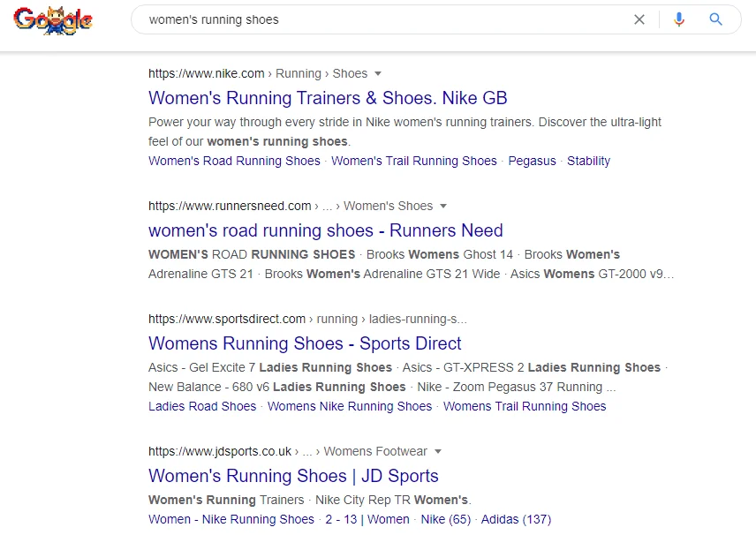Image resolution: width=756 pixels, height=535 pixels.
Task: Open Women's Running Trainers & Shoes. Nike GB result
Action: [328, 98]
